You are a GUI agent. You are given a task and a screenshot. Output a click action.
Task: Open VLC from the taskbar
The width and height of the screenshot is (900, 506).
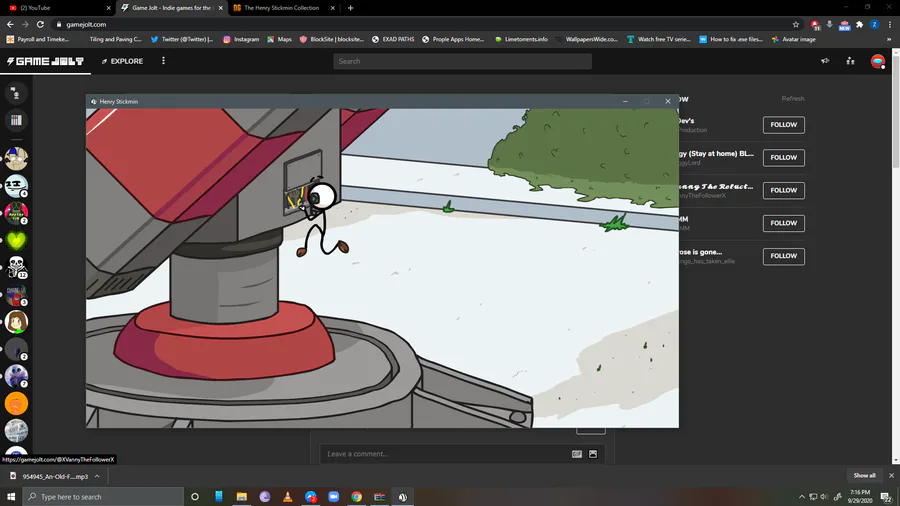click(288, 497)
